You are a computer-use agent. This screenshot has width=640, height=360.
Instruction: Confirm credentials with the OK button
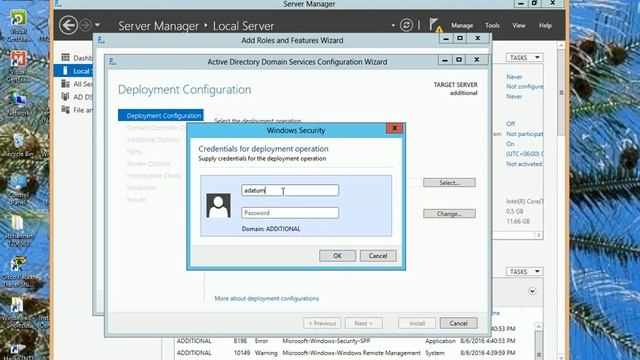(338, 256)
